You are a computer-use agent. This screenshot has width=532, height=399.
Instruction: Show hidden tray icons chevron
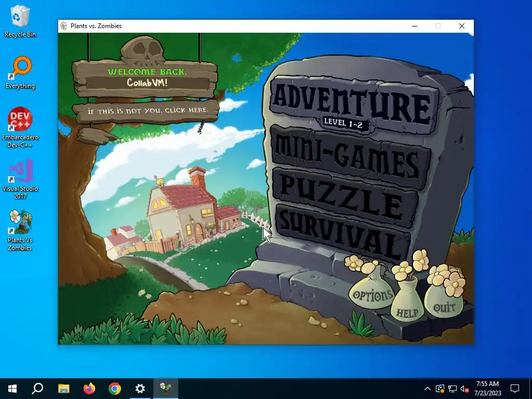coord(428,389)
